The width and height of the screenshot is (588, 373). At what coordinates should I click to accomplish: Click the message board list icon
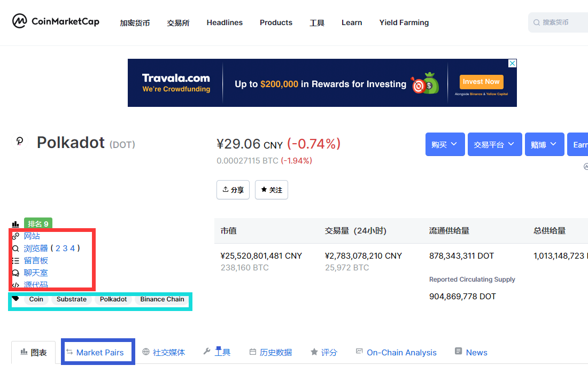point(16,261)
